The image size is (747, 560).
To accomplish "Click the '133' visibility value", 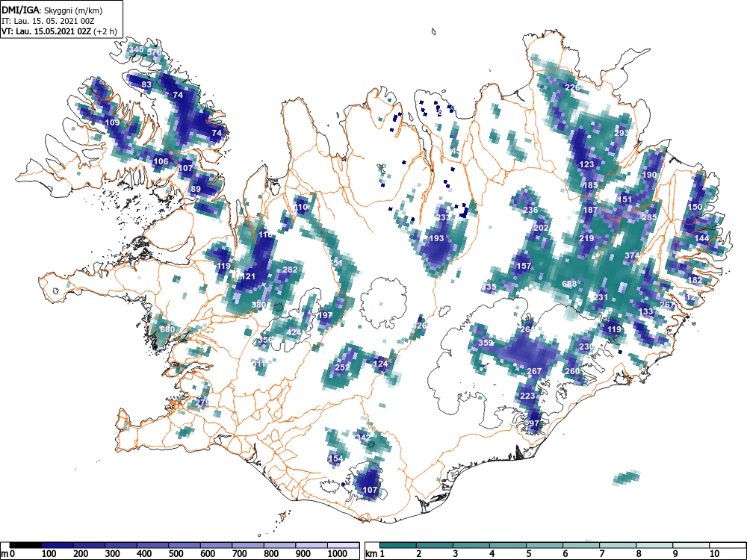I will [x=646, y=311].
